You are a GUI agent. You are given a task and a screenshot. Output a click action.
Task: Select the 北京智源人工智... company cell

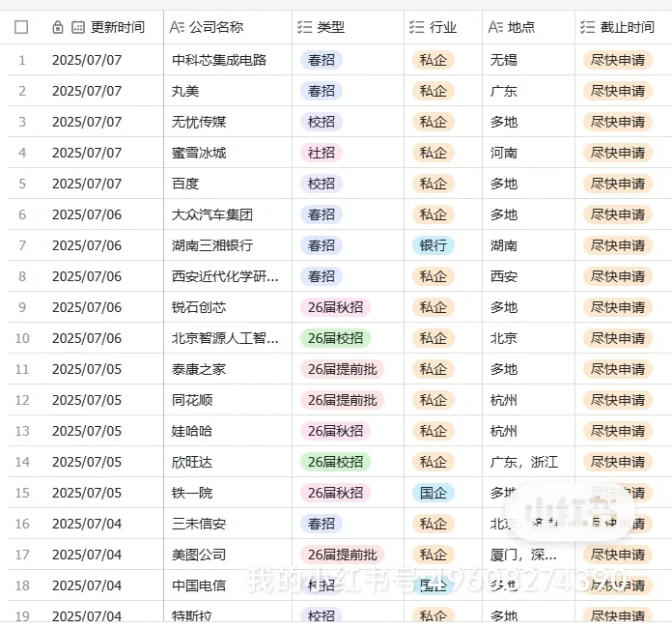tap(228, 337)
